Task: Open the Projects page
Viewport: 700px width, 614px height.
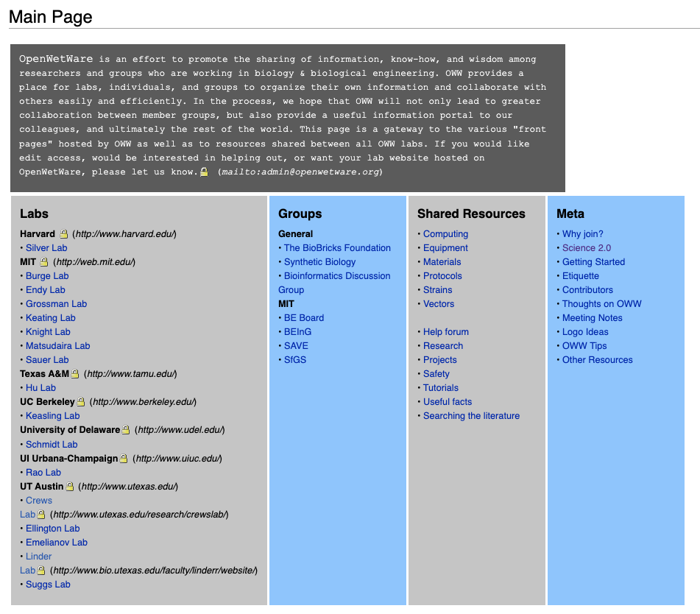Action: 439,360
